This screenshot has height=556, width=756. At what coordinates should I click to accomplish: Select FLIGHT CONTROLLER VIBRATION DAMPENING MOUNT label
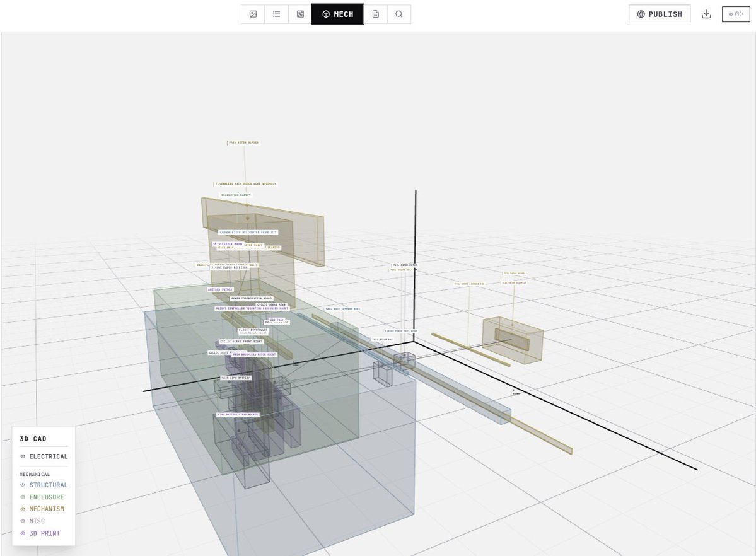(252, 309)
